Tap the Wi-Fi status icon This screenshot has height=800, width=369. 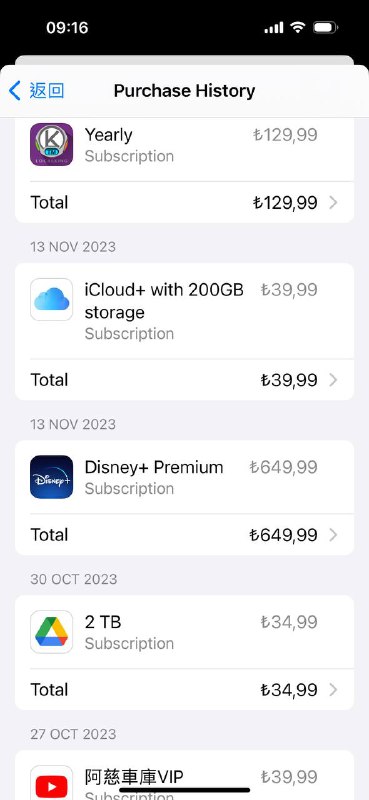(297, 27)
